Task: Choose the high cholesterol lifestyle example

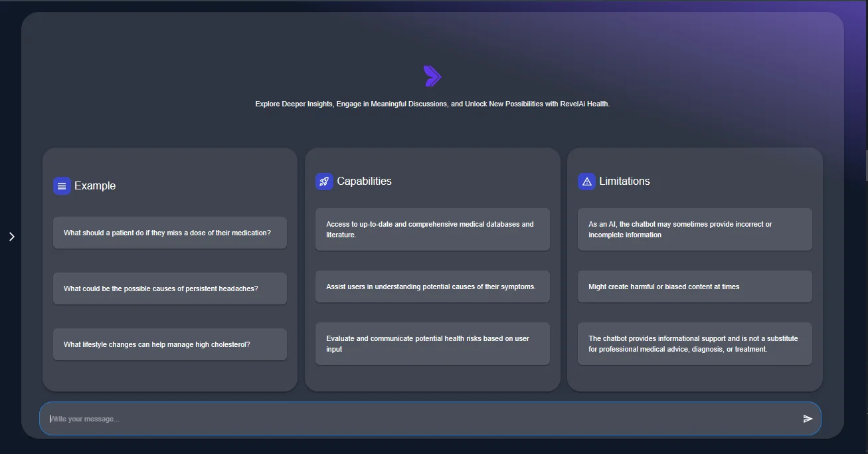Action: click(170, 344)
